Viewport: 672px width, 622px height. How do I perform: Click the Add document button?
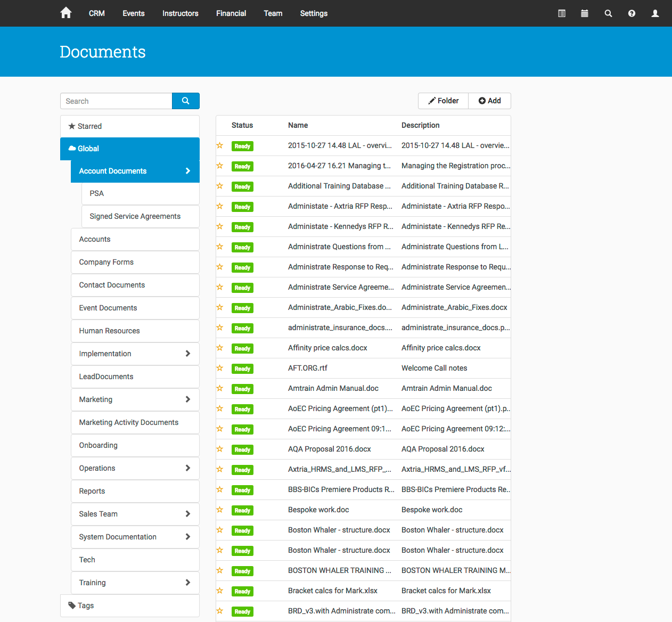[x=489, y=101]
